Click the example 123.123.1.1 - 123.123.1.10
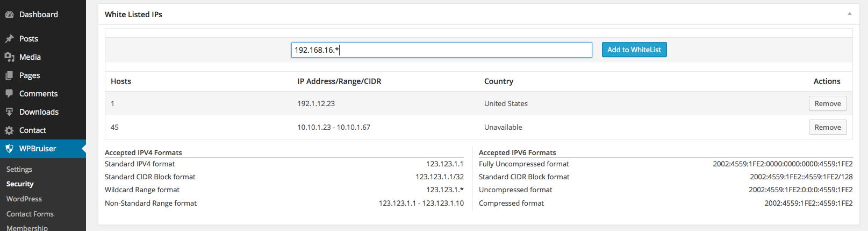The width and height of the screenshot is (868, 231). click(x=421, y=203)
